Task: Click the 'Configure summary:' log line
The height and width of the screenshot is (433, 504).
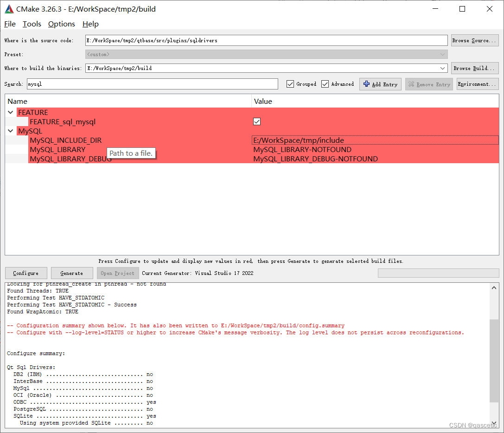Action: point(36,353)
